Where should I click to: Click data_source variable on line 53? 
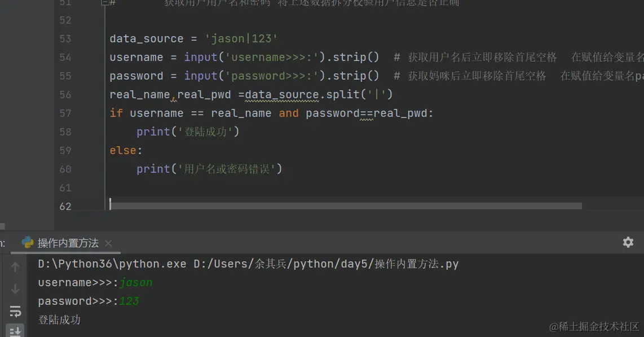(x=147, y=38)
